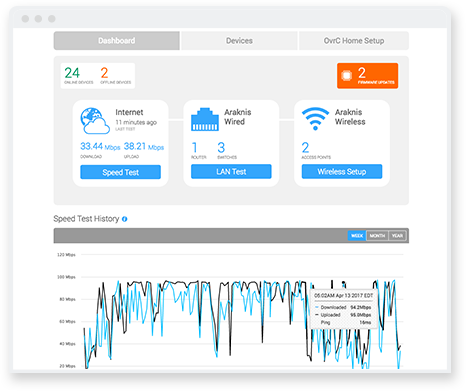Open the Devices tab

tap(239, 41)
